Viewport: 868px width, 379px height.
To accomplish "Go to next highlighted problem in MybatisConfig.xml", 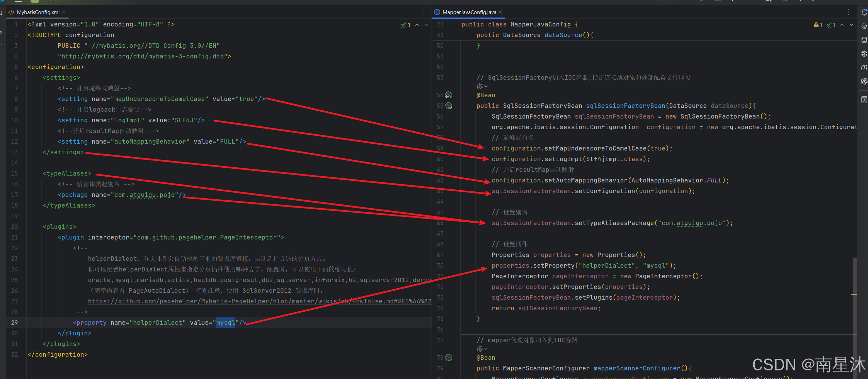I will coord(426,25).
